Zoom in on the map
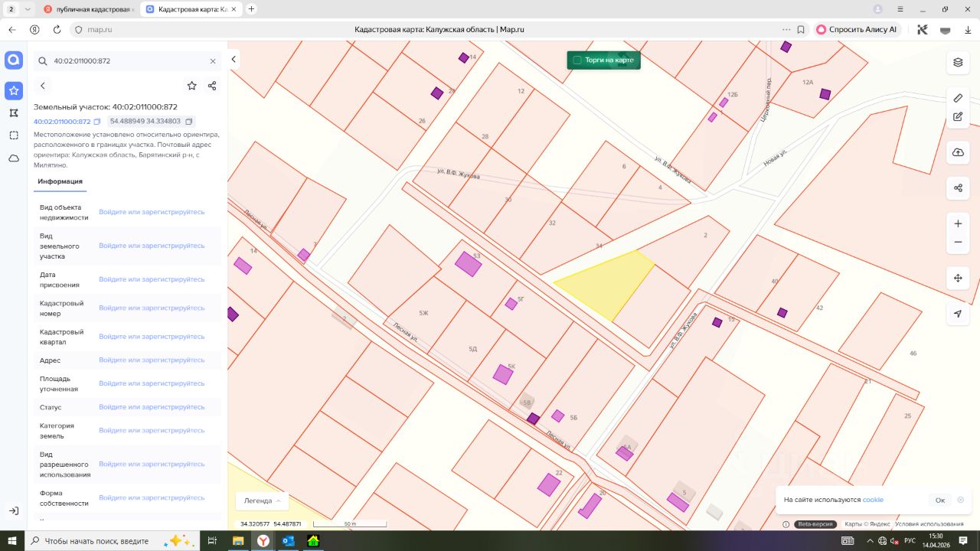Screen dimensions: 980x551 pos(958,223)
